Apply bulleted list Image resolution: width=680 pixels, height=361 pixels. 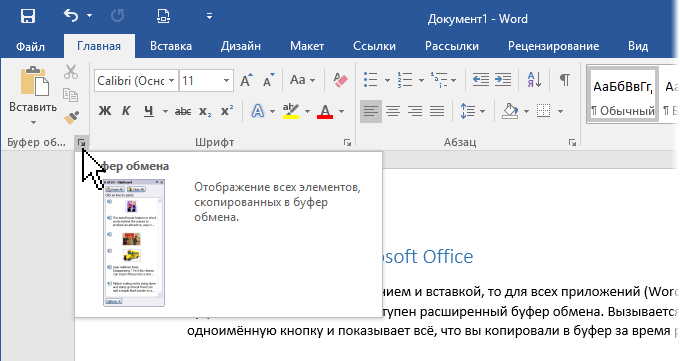371,80
